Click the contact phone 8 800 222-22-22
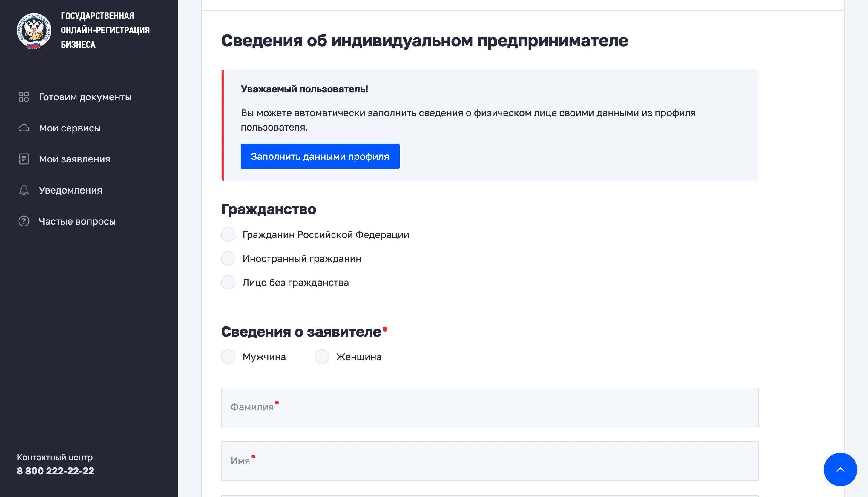The image size is (868, 497). pos(56,471)
